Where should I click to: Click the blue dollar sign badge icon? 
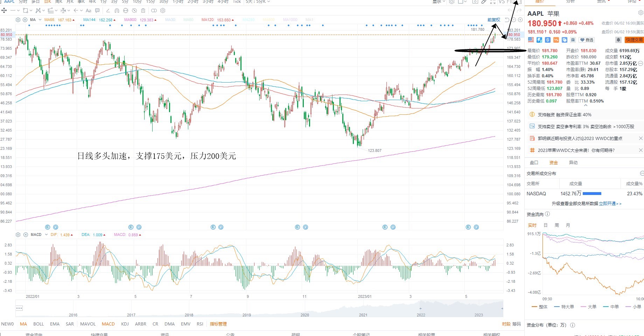pos(548,40)
